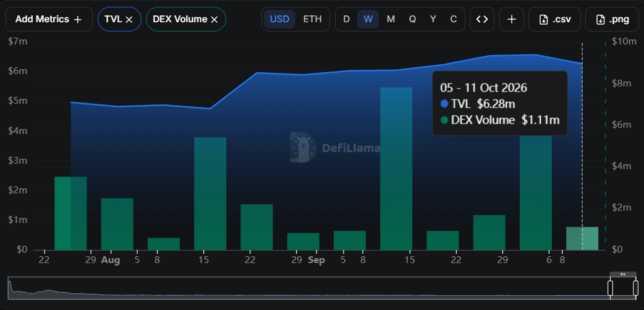644x310 pixels.
Task: Click the DEX volume bar near Sep 29
Action: [x=489, y=232]
